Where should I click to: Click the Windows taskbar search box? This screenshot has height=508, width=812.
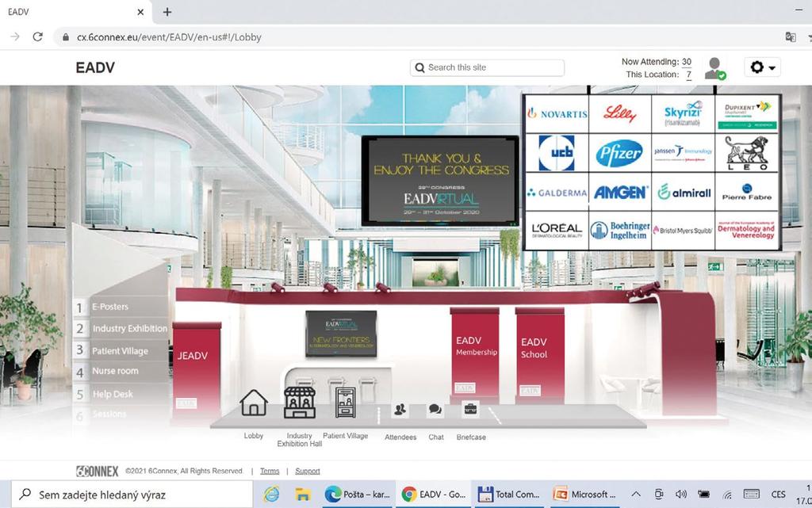click(x=132, y=495)
